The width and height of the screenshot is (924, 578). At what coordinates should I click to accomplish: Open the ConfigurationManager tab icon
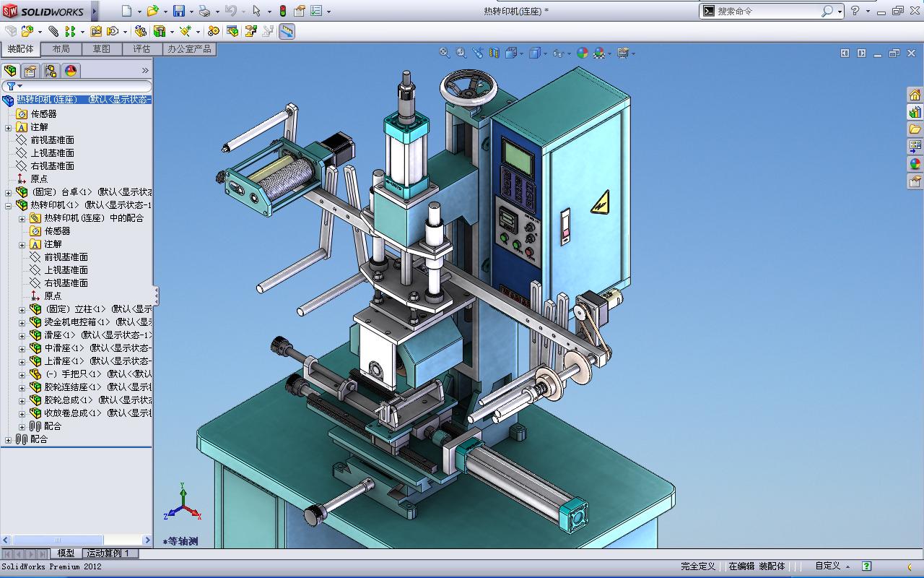click(50, 70)
